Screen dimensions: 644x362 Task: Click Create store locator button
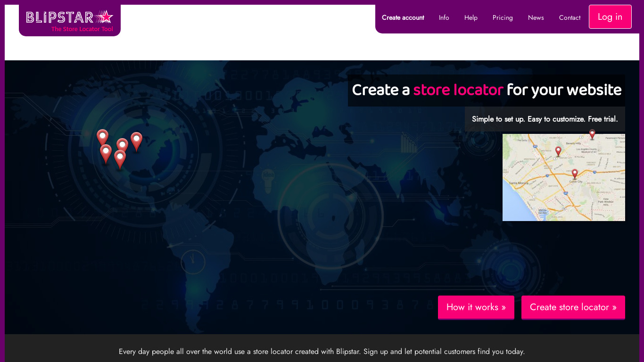[x=573, y=307]
